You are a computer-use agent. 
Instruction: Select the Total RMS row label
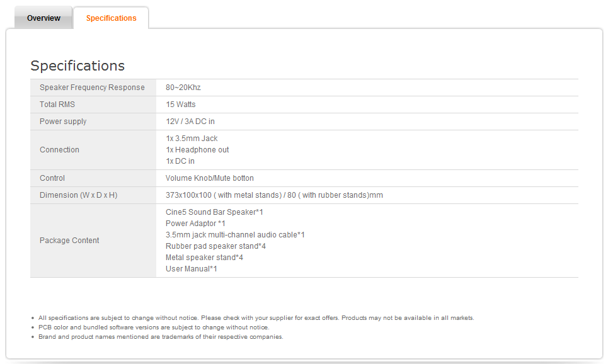[57, 105]
